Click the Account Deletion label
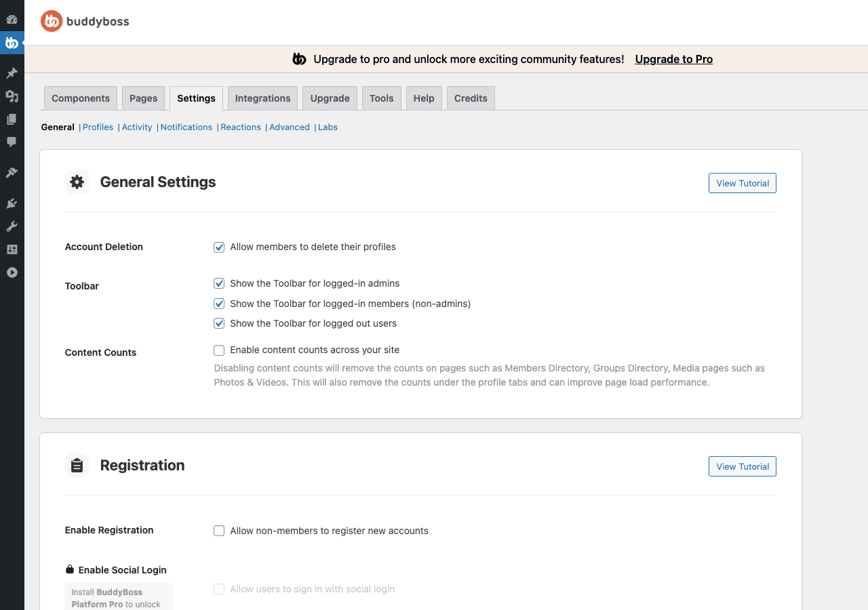 pos(104,247)
